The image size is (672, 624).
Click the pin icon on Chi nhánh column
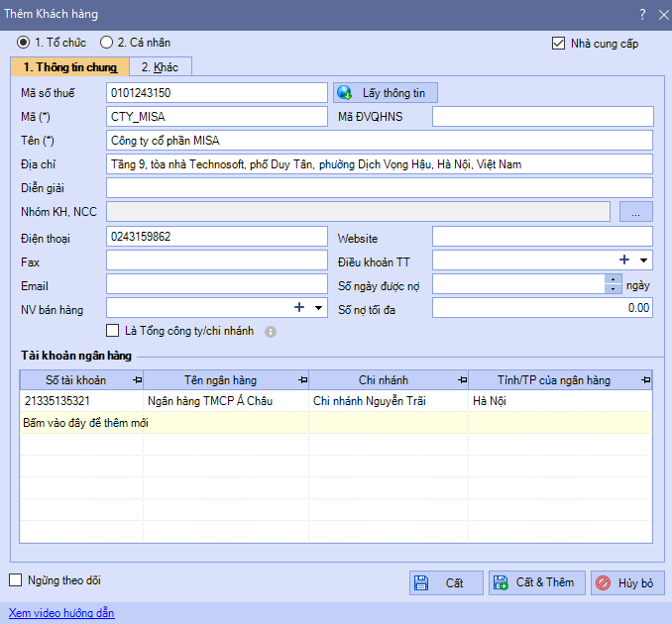(x=461, y=380)
